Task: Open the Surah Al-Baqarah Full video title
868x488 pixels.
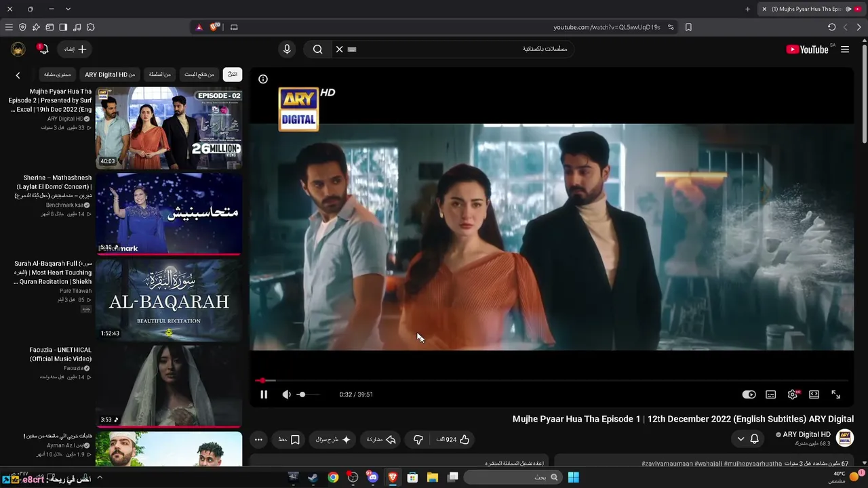Action: 53,272
